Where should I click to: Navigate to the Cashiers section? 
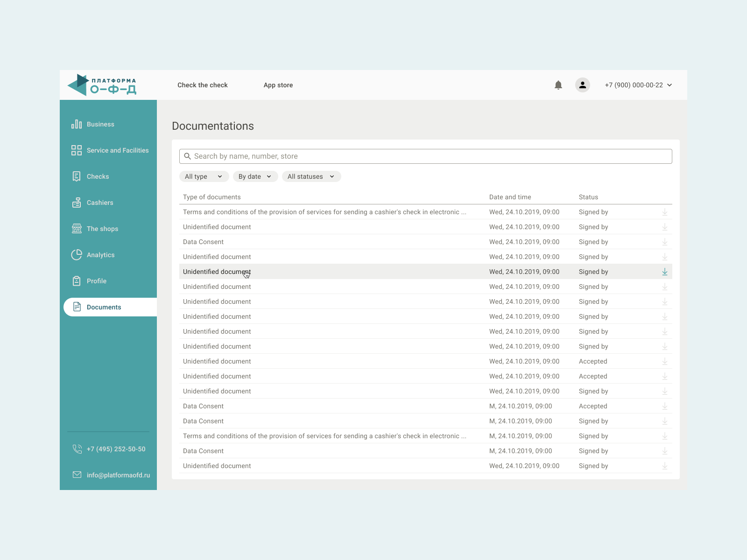click(99, 203)
